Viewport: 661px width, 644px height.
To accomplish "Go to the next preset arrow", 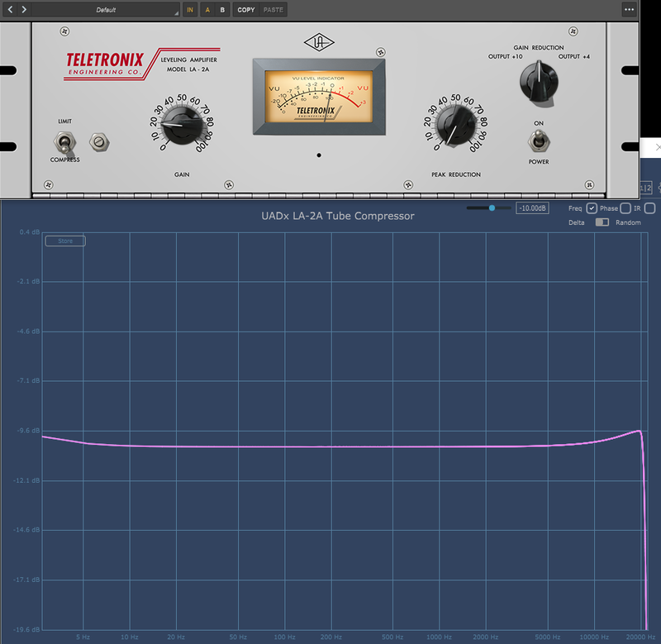I will click(24, 9).
